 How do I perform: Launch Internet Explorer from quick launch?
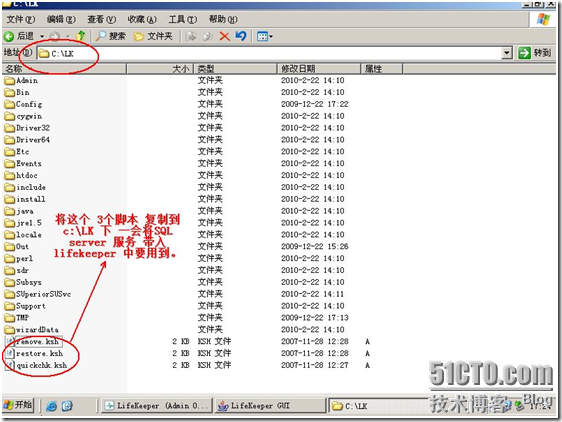pyautogui.click(x=52, y=406)
